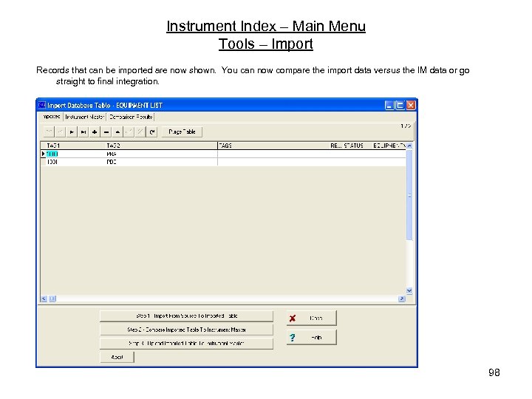Open Help with the question mark button
This screenshot has height=399, width=532.
[312, 337]
